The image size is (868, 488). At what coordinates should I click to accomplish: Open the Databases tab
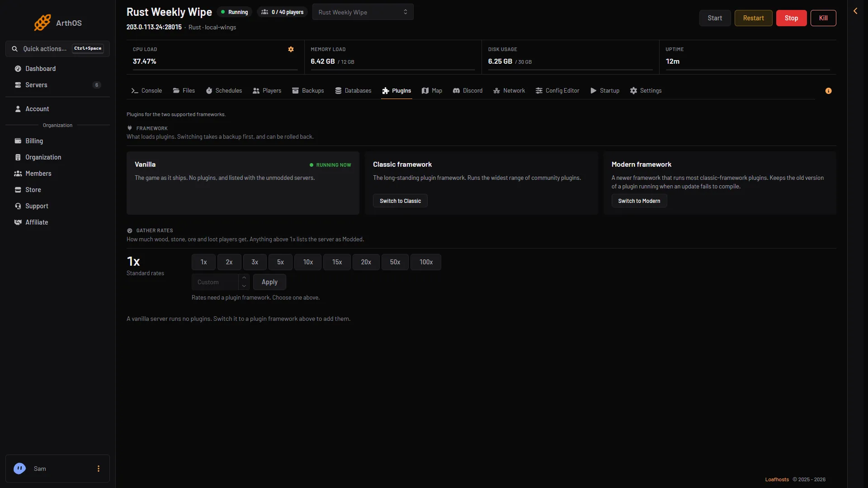point(353,91)
